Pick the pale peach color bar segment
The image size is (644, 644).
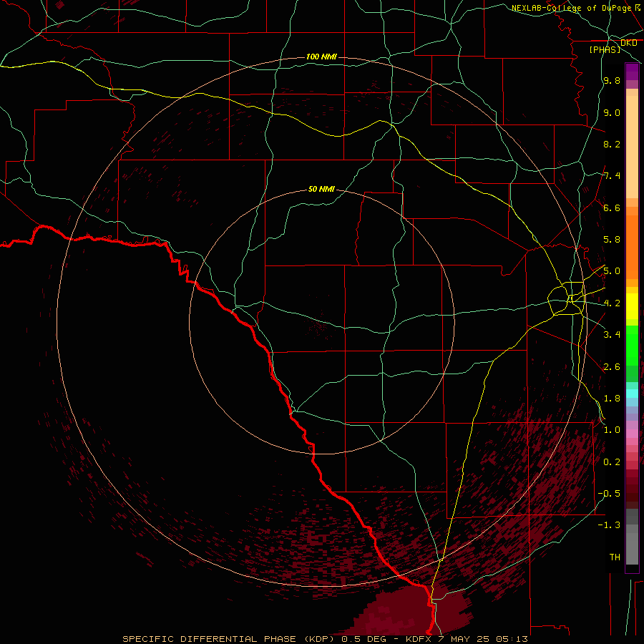point(632,147)
